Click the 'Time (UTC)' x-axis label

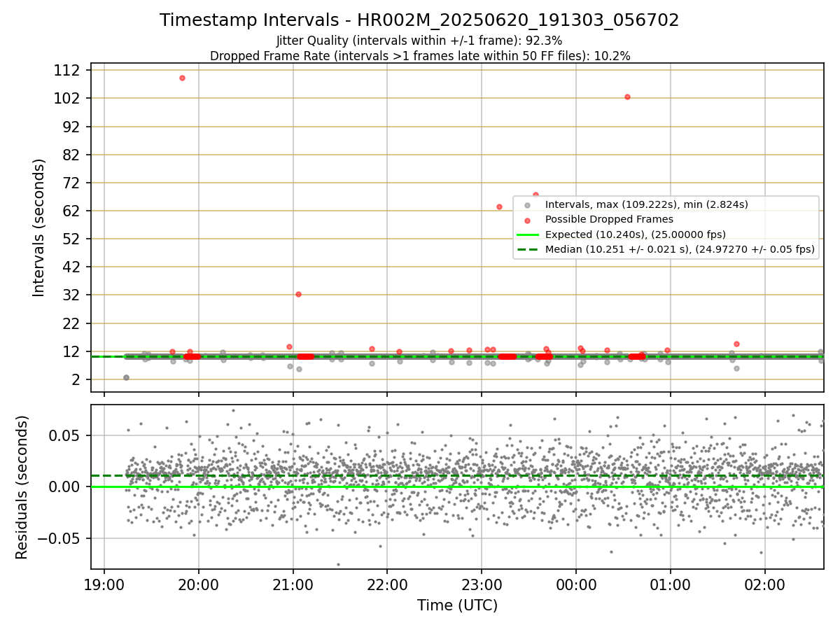coord(457,605)
